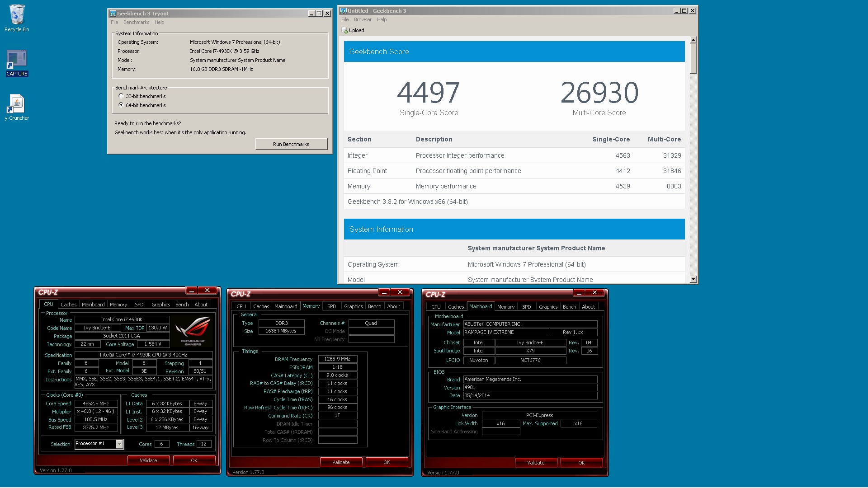868x488 pixels.
Task: Click the LPCIO NCT6776 field
Action: tap(530, 360)
